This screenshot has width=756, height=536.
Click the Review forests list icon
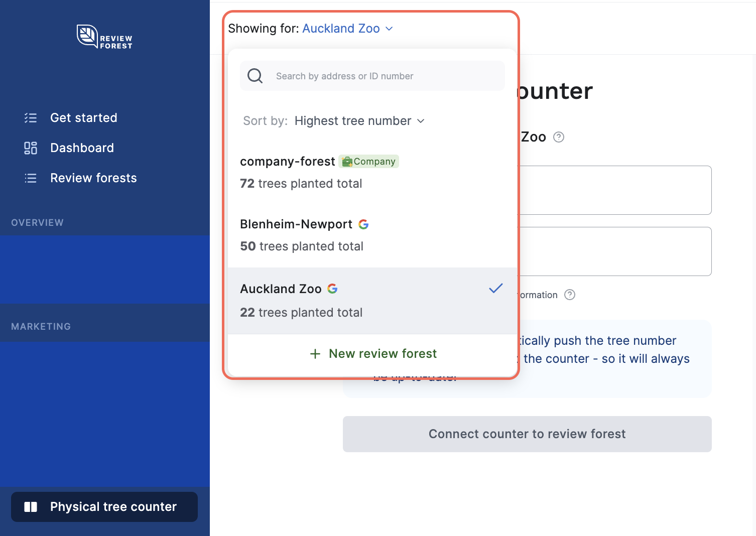pyautogui.click(x=31, y=178)
